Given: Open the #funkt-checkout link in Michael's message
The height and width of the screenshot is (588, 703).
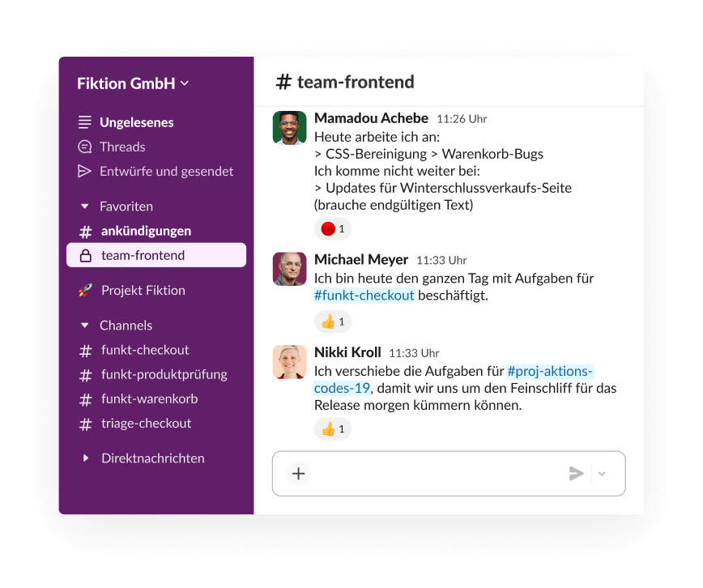Looking at the screenshot, I should (364, 295).
